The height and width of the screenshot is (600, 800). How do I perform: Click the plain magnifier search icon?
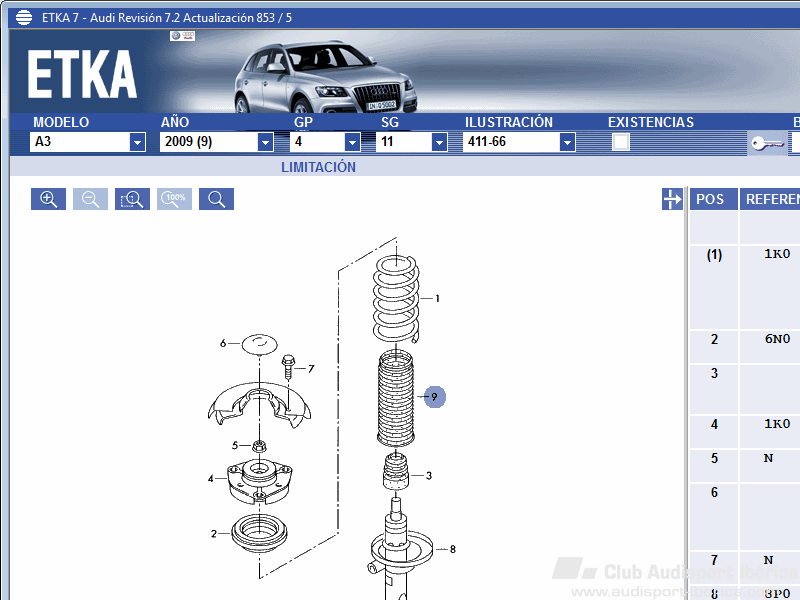(x=216, y=199)
